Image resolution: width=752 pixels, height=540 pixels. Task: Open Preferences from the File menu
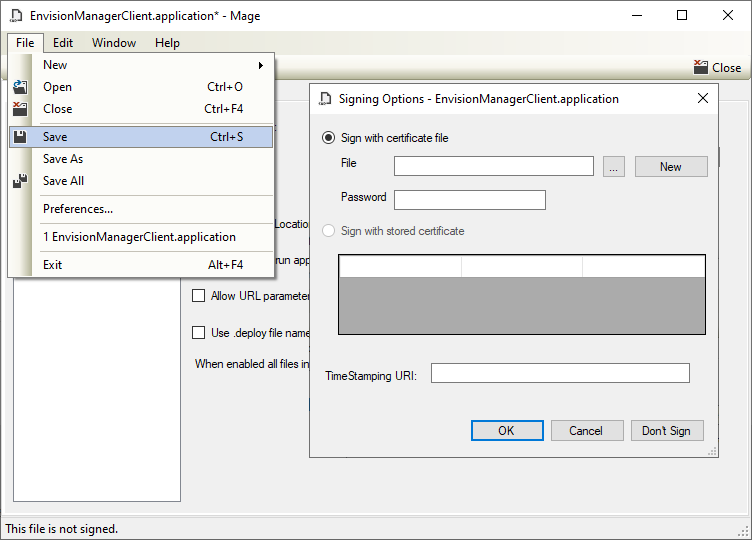[x=78, y=209]
